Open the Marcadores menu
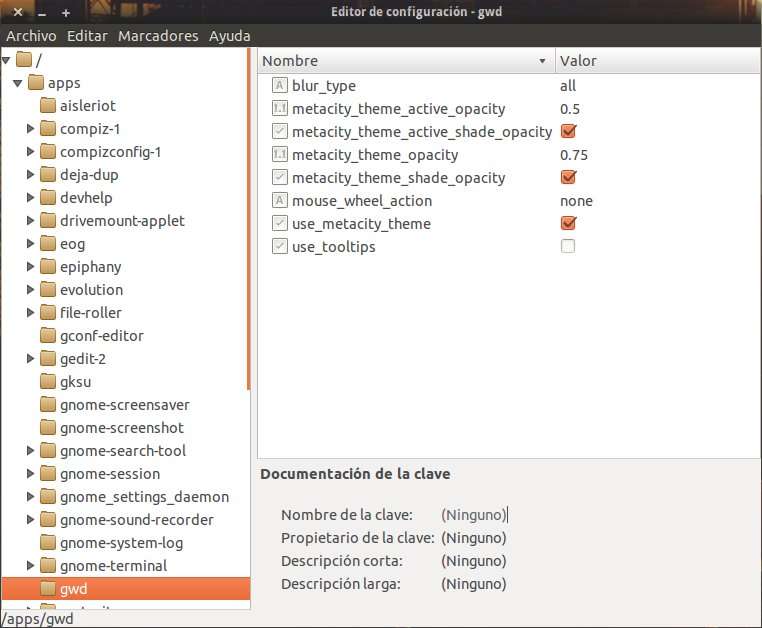 158,36
